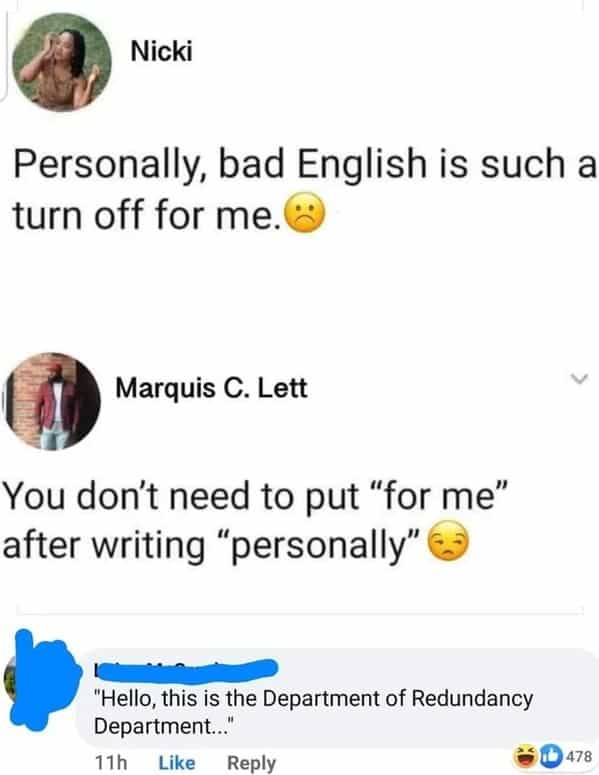Select Nicki's post text about bad English
The height and width of the screenshot is (775, 599).
tap(304, 190)
